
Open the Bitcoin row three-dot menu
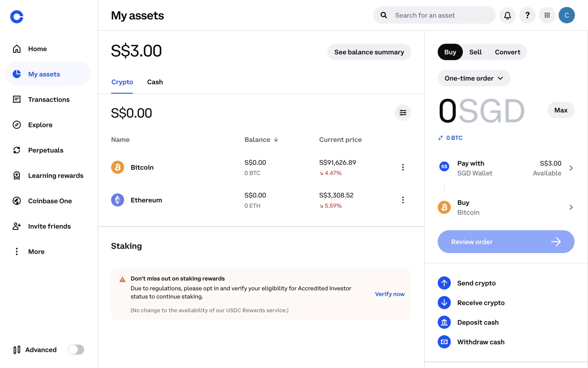(403, 167)
